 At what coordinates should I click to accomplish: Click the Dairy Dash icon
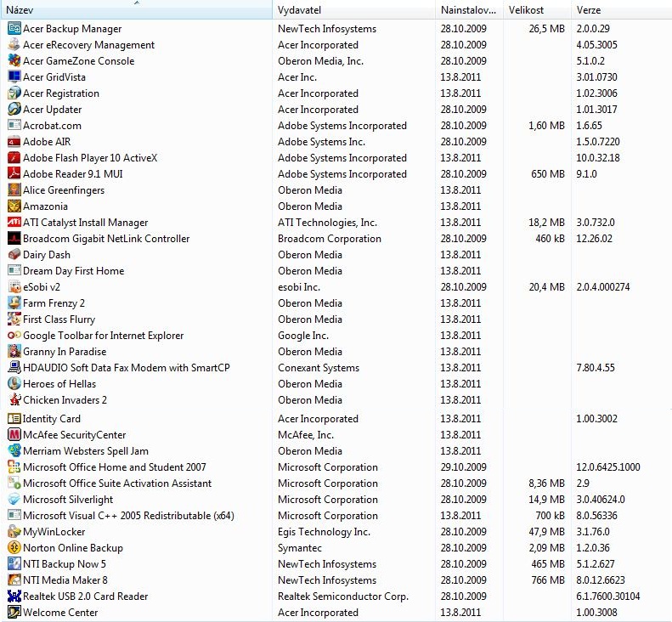click(14, 254)
